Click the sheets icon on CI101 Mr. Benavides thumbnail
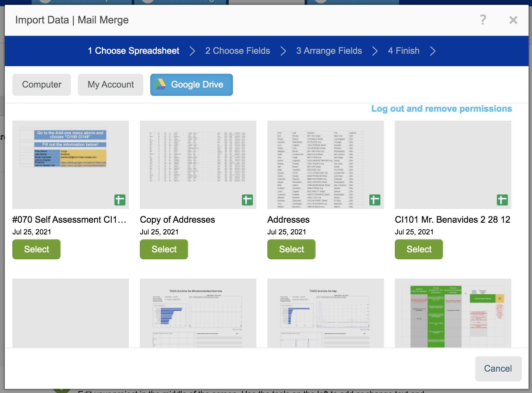Image resolution: width=532 pixels, height=393 pixels. tap(502, 200)
